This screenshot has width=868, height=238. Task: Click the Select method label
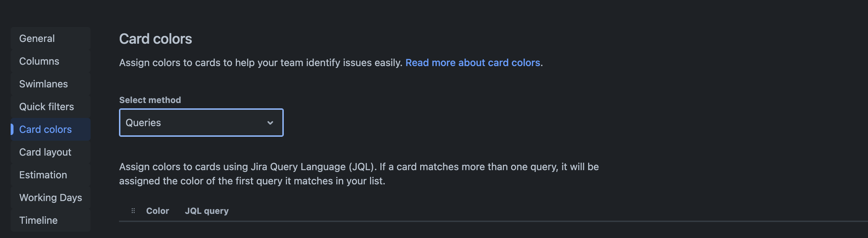pyautogui.click(x=150, y=100)
